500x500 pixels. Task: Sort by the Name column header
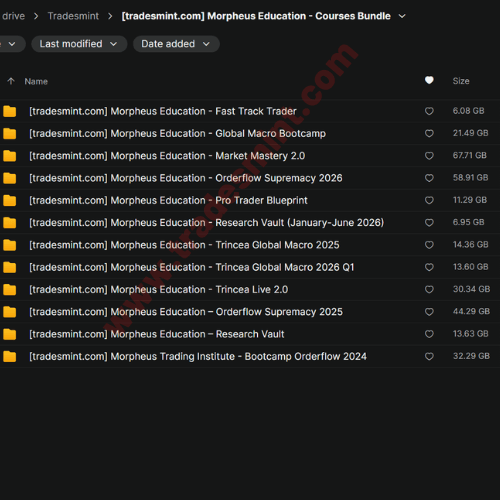point(36,81)
